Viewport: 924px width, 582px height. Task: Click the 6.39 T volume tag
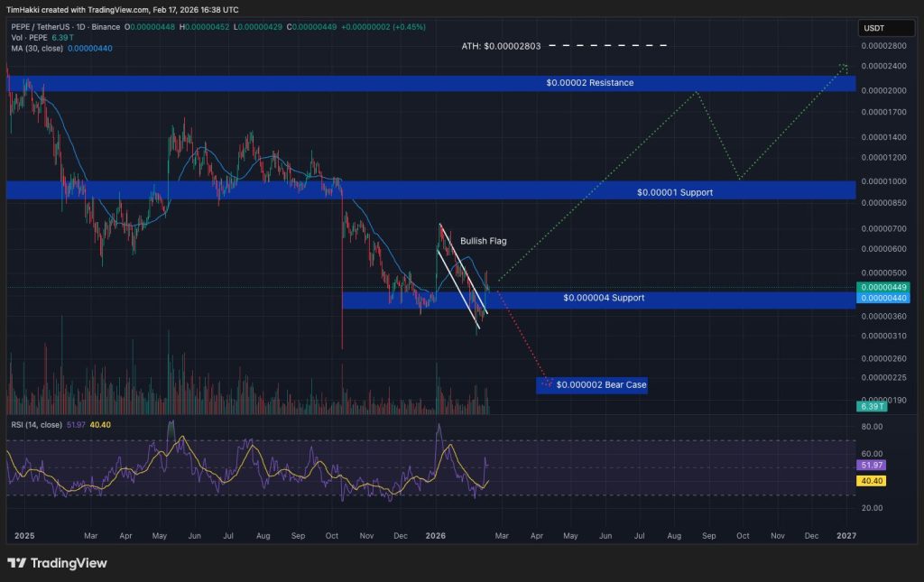coord(872,407)
